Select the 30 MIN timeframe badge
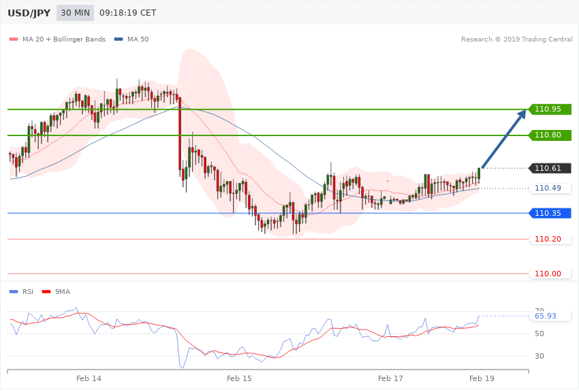This screenshot has width=579, height=392. tap(76, 13)
